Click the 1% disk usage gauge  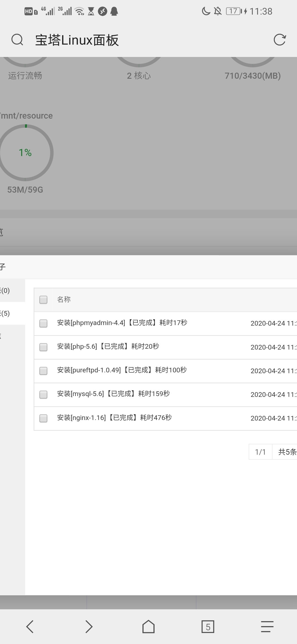pos(25,153)
